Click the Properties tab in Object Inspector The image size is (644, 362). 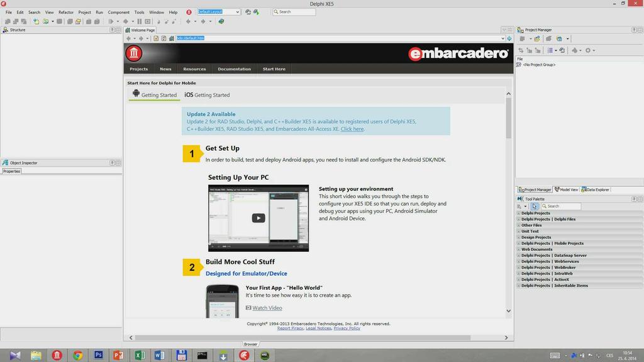point(11,171)
